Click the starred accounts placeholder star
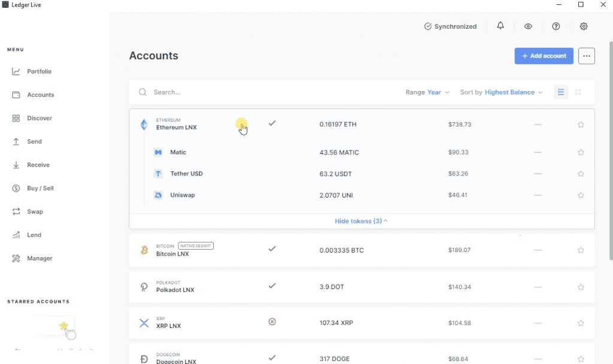 63,325
